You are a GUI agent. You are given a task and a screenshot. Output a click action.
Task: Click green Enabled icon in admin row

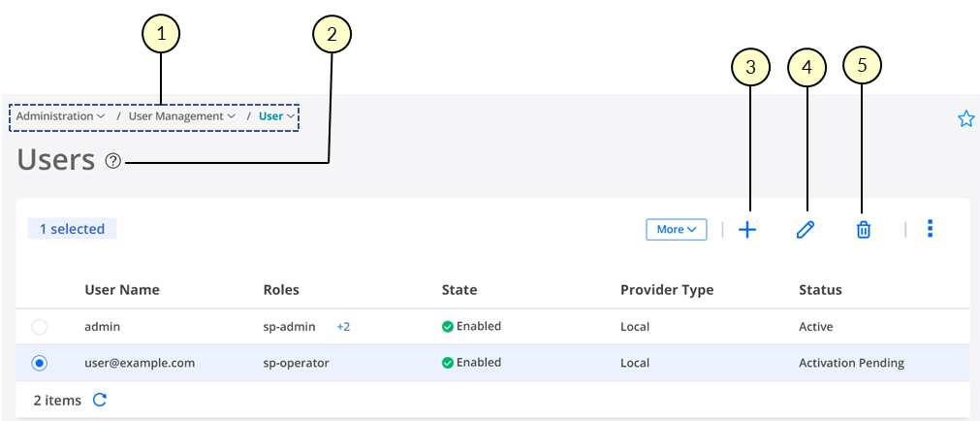[x=448, y=327]
